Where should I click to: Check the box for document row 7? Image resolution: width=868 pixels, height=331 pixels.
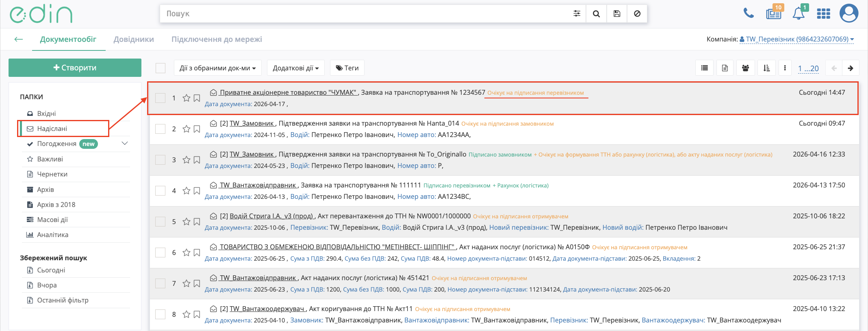(161, 283)
